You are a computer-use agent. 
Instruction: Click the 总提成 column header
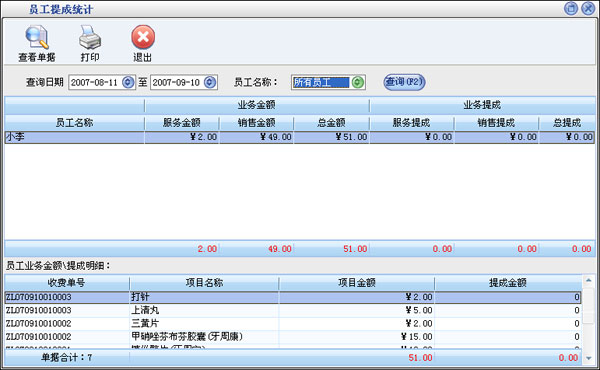(x=567, y=123)
